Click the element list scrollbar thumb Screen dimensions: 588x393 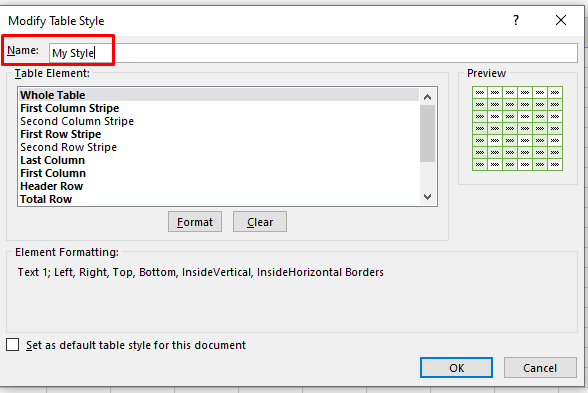coord(428,134)
